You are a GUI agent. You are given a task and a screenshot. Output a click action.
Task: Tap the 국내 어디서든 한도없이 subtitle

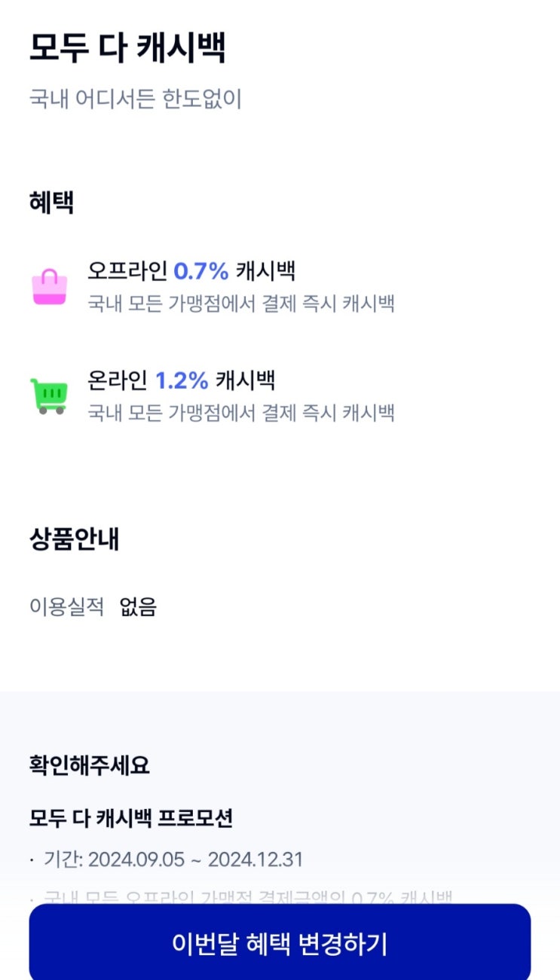coord(136,99)
